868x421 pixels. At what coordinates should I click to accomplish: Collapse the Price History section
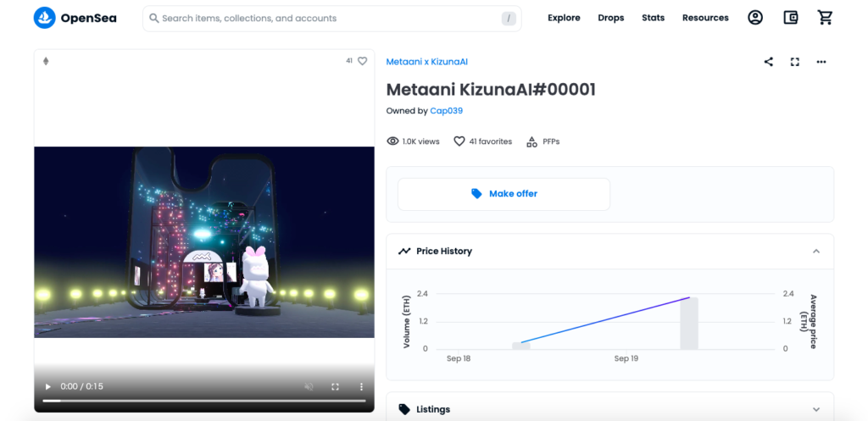pos(816,252)
